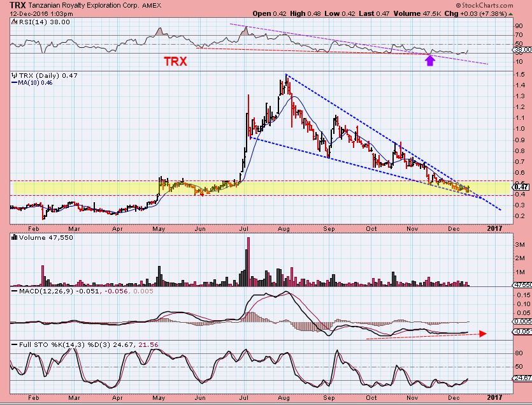Click the 0.2 price axis label

[x=519, y=216]
